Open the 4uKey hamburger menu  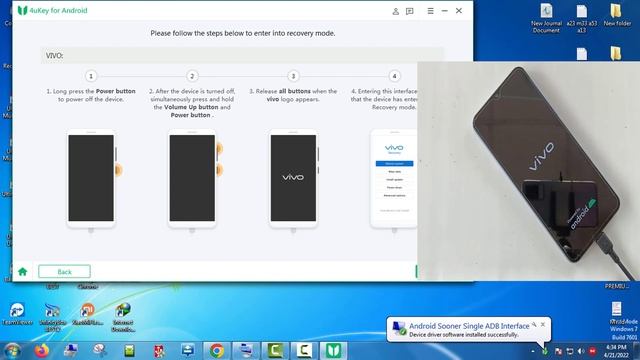430,11
